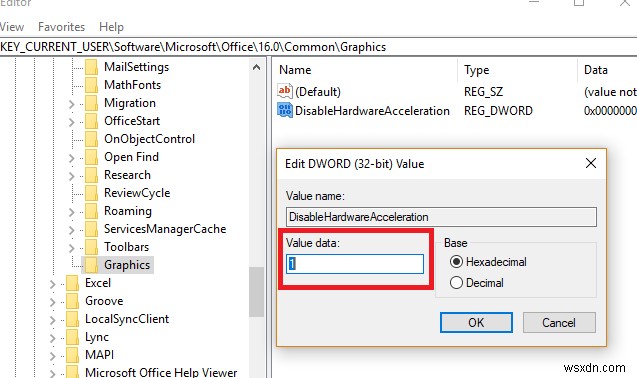The width and height of the screenshot is (637, 378).
Task: Open the Favorites menu
Action: tap(61, 27)
